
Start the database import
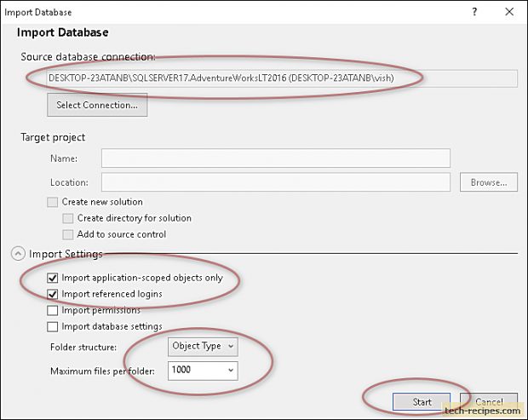tap(422, 402)
